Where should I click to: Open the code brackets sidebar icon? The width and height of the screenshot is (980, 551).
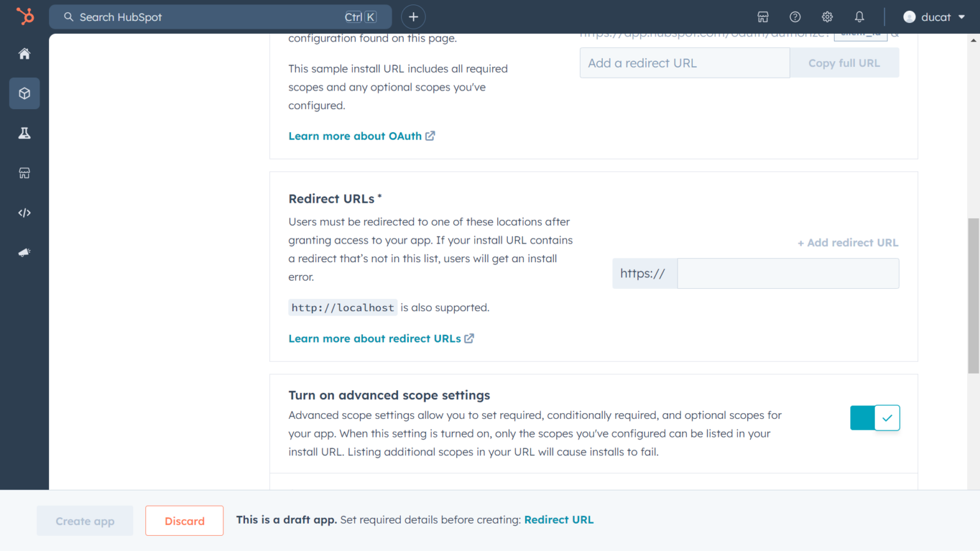(24, 213)
